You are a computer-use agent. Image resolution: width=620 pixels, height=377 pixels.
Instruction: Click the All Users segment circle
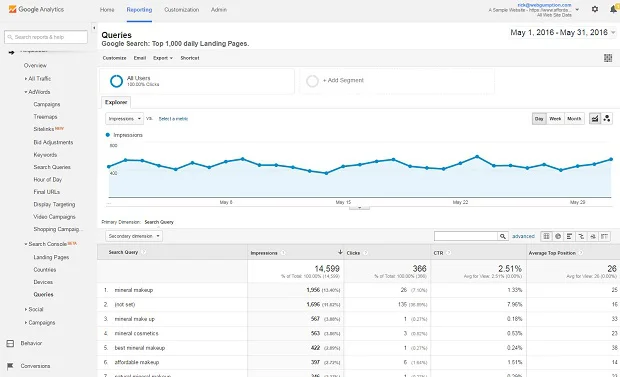click(x=116, y=81)
